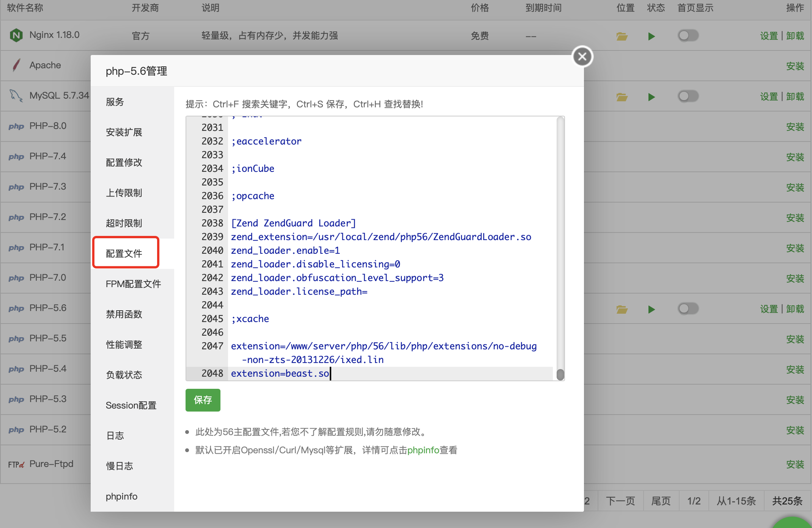Screen dimensions: 812x528
Task: Click the 卸载 link for PHP-5.6 row
Action: coord(795,309)
